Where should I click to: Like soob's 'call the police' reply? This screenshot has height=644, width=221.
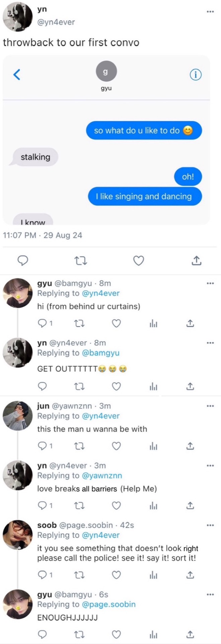pyautogui.click(x=116, y=575)
